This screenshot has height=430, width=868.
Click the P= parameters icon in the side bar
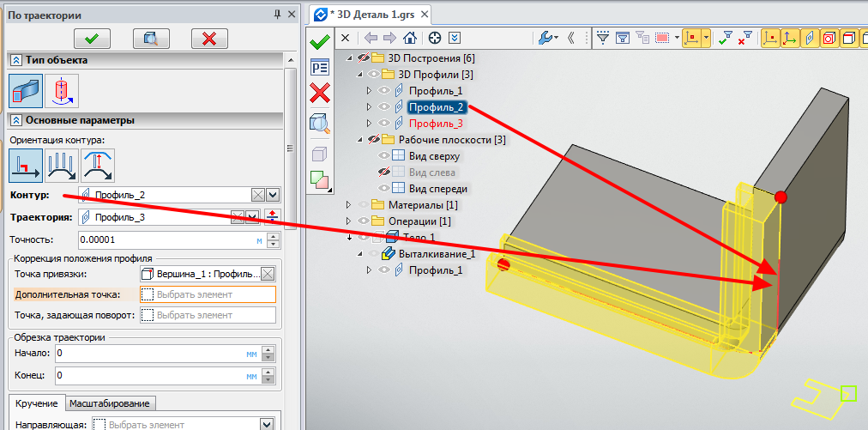320,67
